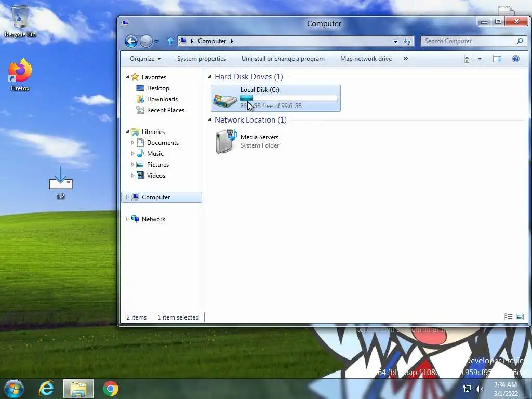The width and height of the screenshot is (532, 399).
Task: Collapse the Hard Disk Drives group
Action: pos(210,77)
